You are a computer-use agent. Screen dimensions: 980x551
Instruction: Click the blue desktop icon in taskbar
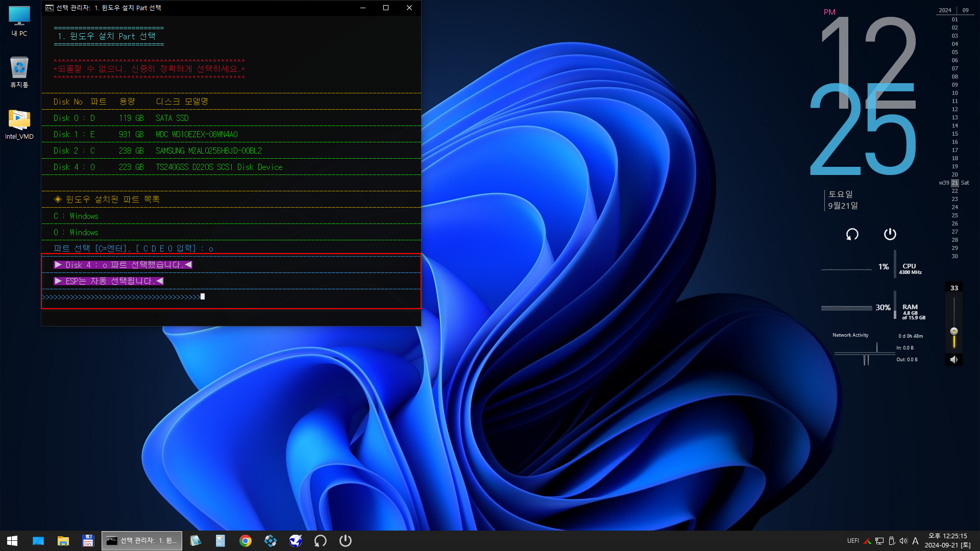click(x=38, y=541)
